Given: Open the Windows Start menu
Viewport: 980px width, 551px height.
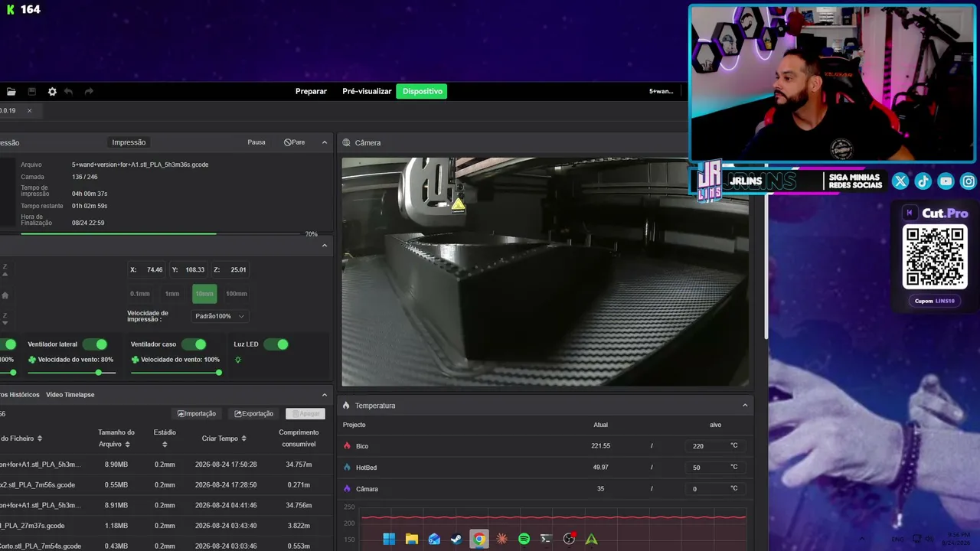Looking at the screenshot, I should coord(389,539).
